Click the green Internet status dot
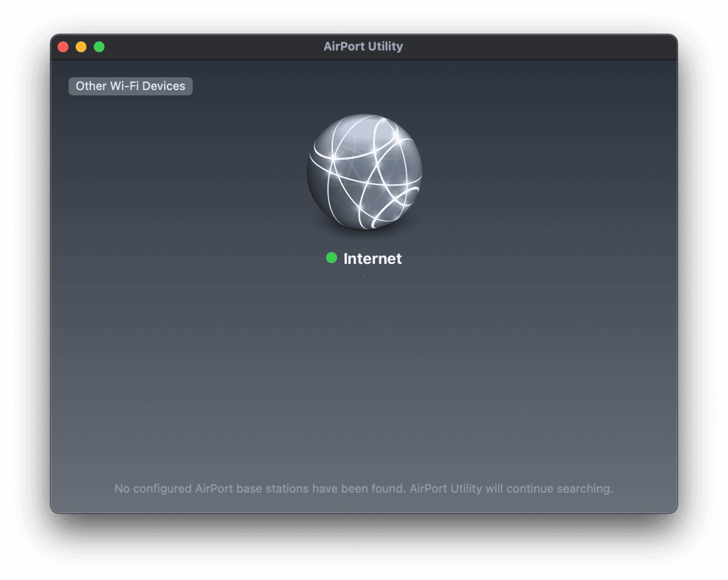Viewport: 728px width, 580px height. tap(332, 258)
